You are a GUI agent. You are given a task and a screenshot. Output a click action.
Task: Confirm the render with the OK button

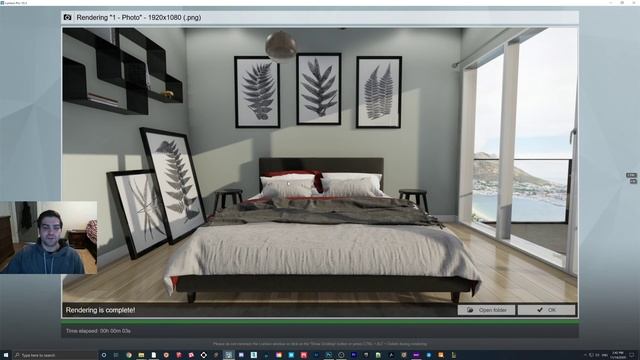coord(547,310)
